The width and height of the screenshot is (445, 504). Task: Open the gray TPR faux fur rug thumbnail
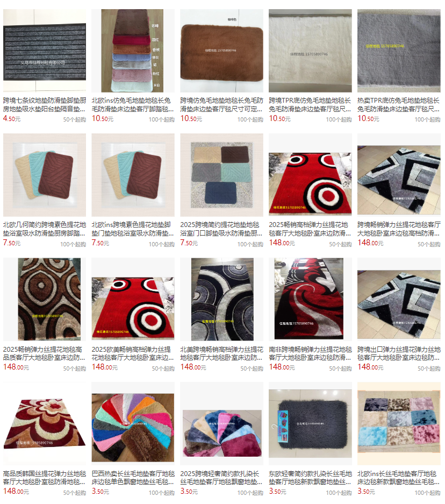[x=399, y=51]
